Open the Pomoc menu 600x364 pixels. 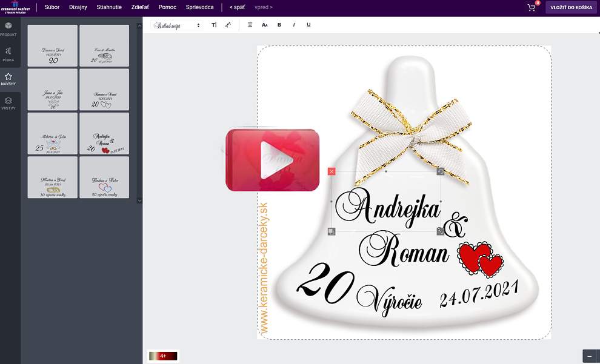(x=168, y=7)
